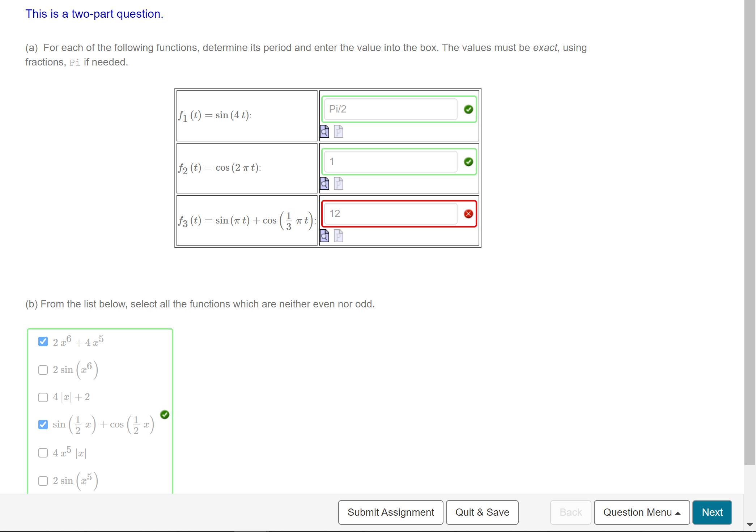Click the red incorrect mark beside 12
This screenshot has height=532, width=756.
[468, 214]
